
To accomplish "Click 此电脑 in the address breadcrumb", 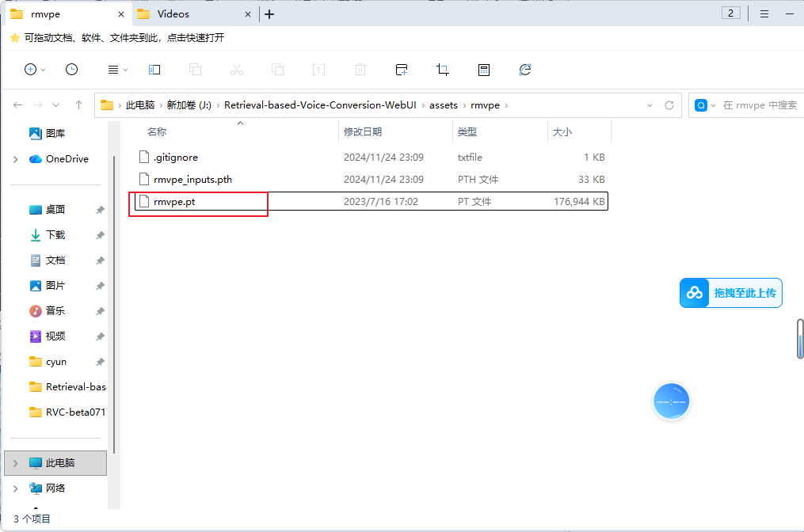I will (140, 105).
